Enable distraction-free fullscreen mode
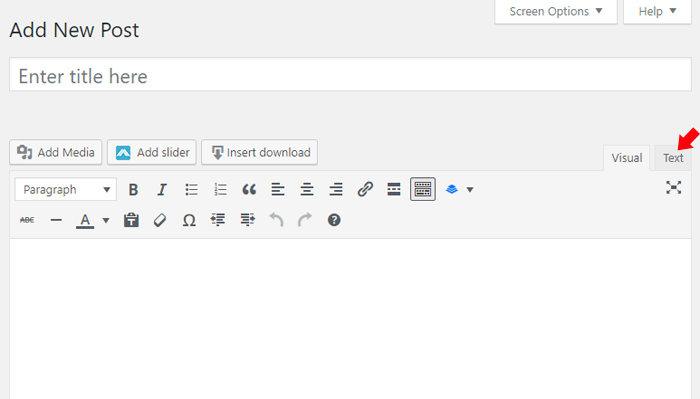Screen dimensions: 700x399 click(674, 187)
